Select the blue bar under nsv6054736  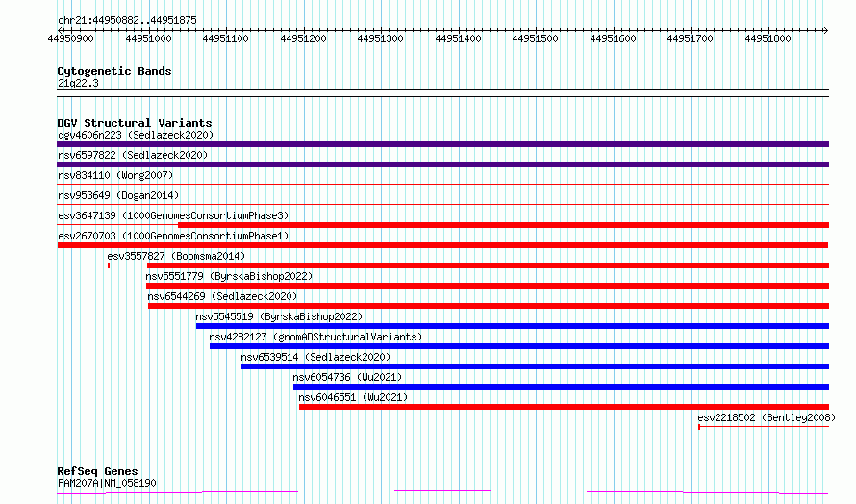tap(561, 387)
